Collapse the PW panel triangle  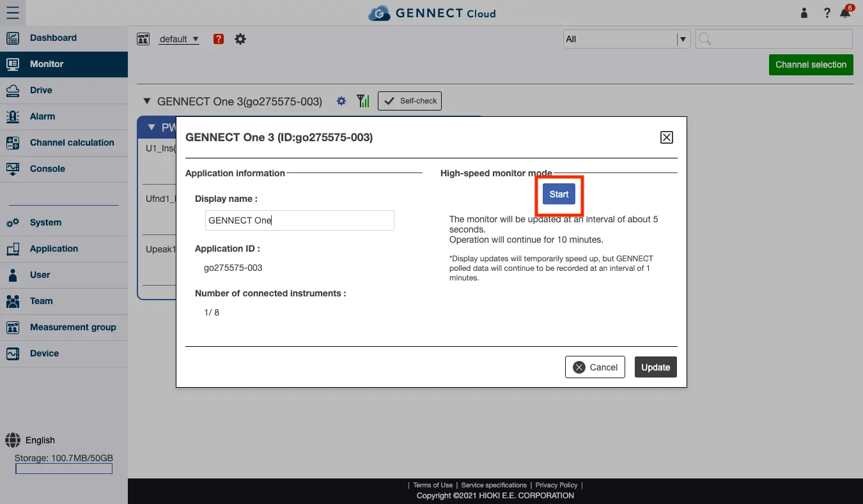click(x=152, y=127)
